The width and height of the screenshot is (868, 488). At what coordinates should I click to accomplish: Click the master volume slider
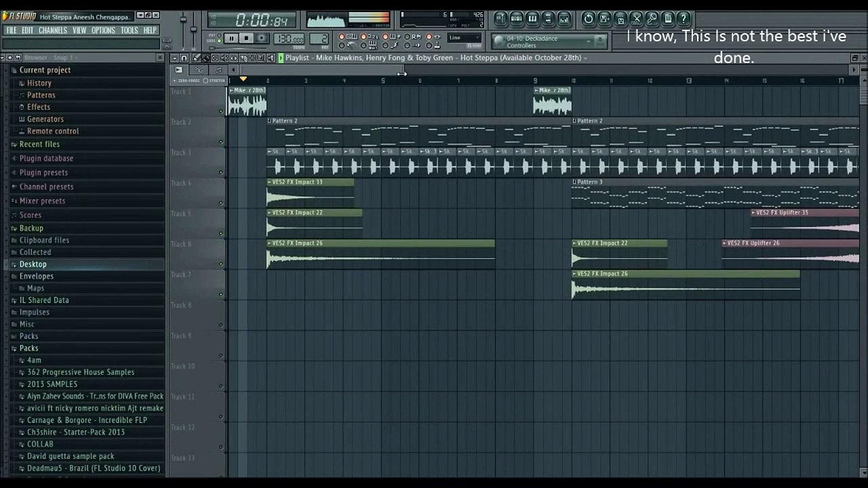(x=183, y=20)
